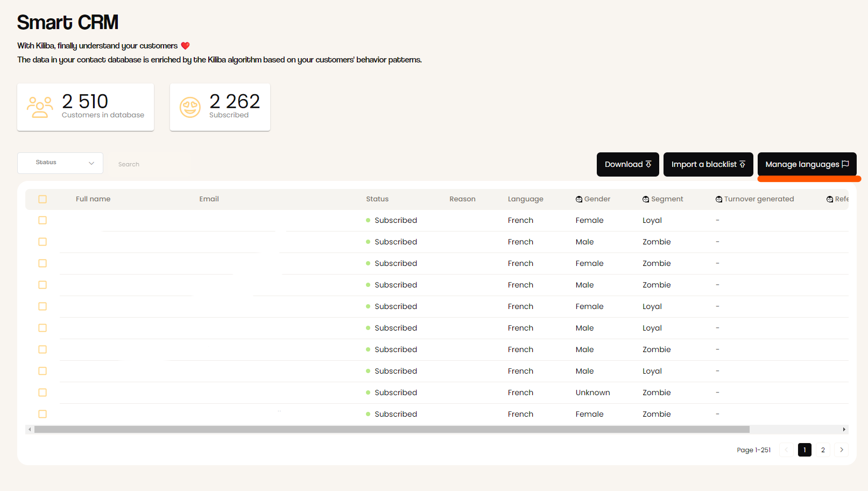Screen dimensions: 868x491
Task: Click the Email column header
Action: (209, 199)
